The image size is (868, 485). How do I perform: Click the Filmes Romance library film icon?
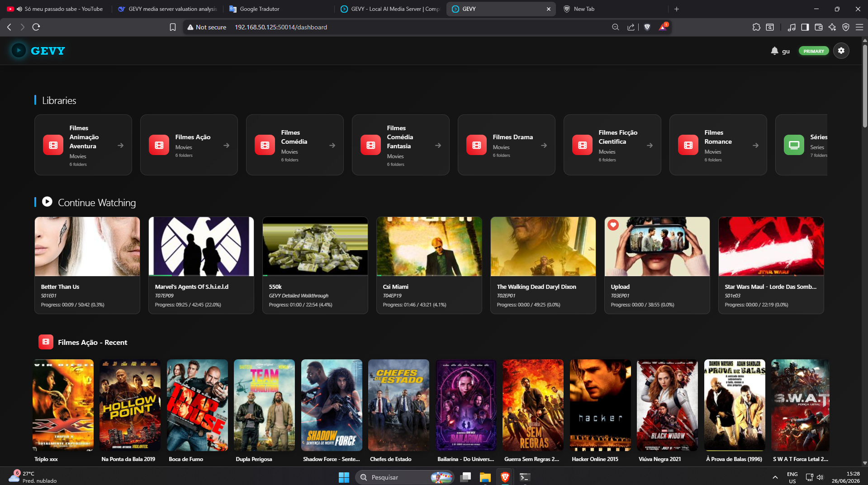click(x=688, y=145)
